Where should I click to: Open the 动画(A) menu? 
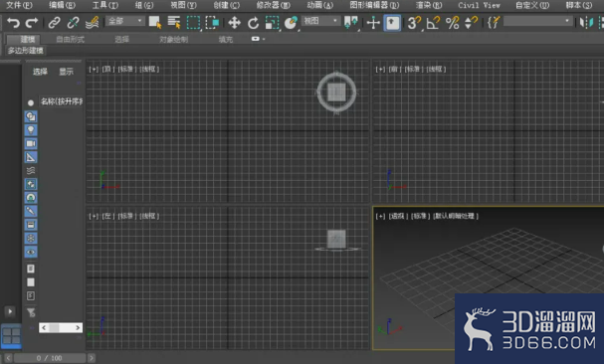pos(320,5)
